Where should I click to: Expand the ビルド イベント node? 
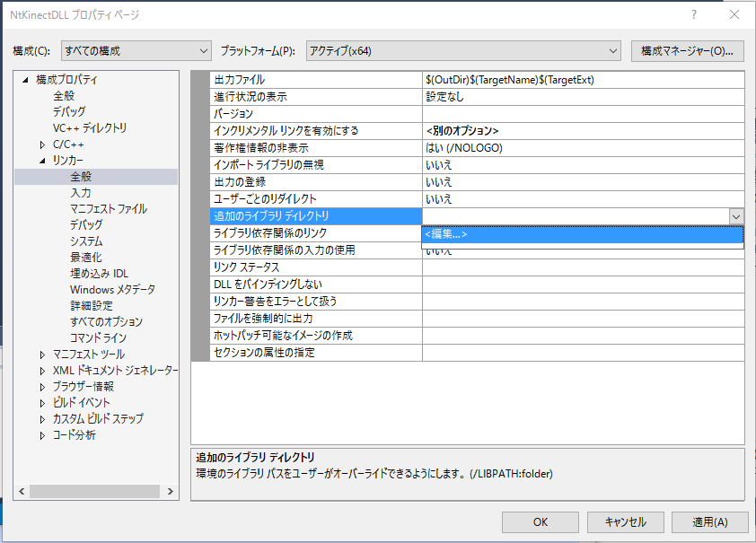tap(42, 403)
